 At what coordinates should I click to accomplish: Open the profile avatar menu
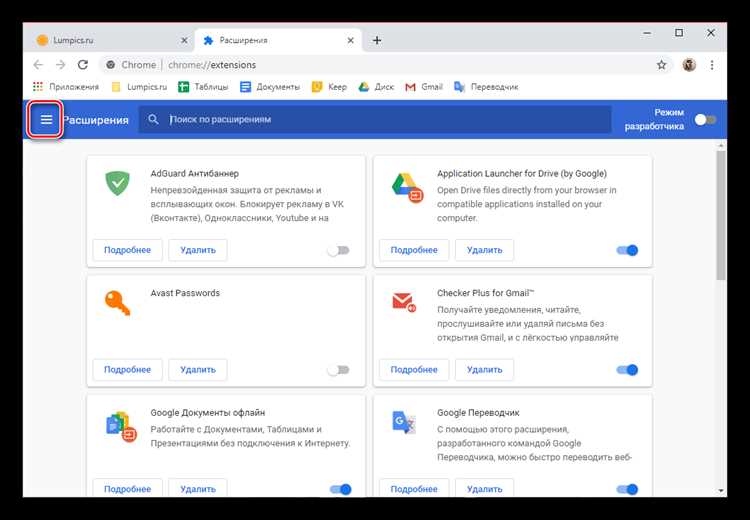click(x=689, y=65)
